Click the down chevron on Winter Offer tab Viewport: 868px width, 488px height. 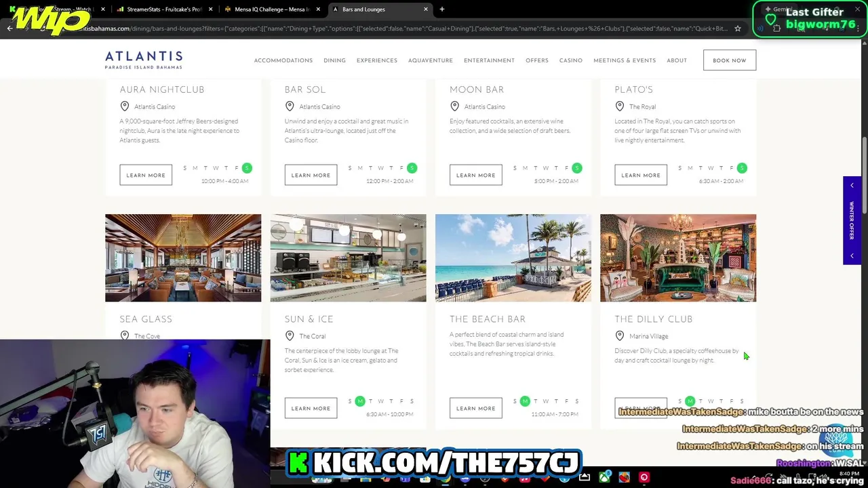tap(852, 256)
